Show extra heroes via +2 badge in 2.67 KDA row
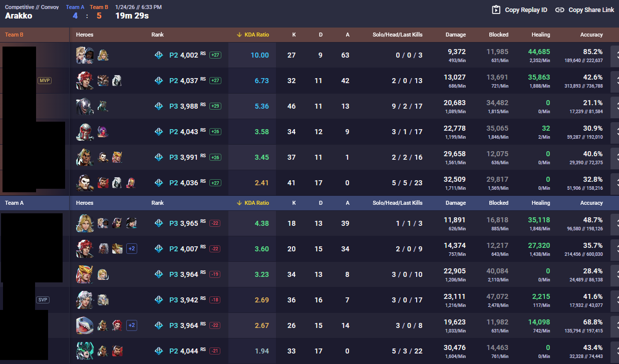619x364 pixels. click(132, 325)
